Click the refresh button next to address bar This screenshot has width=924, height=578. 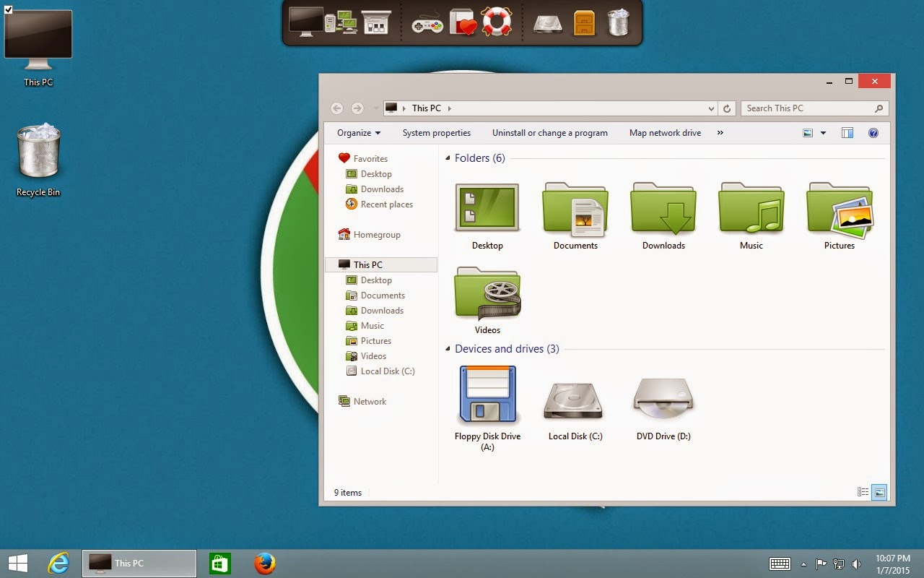tap(727, 108)
